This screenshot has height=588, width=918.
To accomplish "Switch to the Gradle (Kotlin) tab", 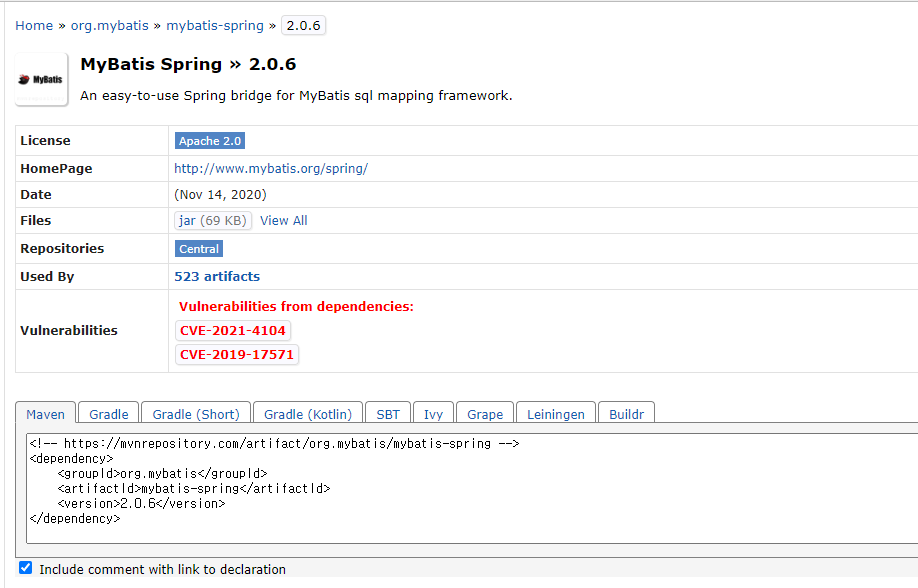I will coord(308,414).
